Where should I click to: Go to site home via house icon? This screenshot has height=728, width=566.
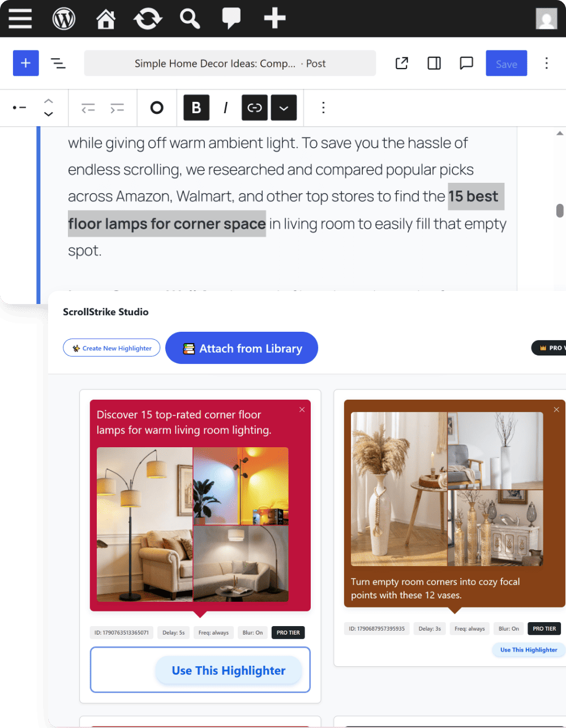[106, 18]
